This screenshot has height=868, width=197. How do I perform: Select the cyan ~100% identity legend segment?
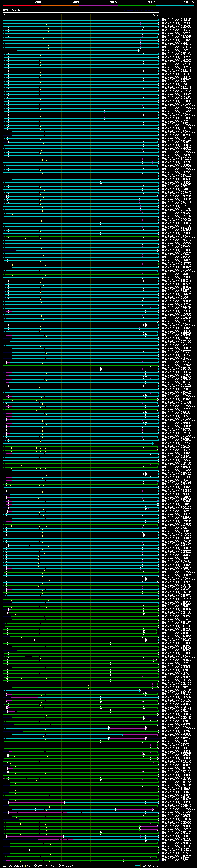pos(175,6)
